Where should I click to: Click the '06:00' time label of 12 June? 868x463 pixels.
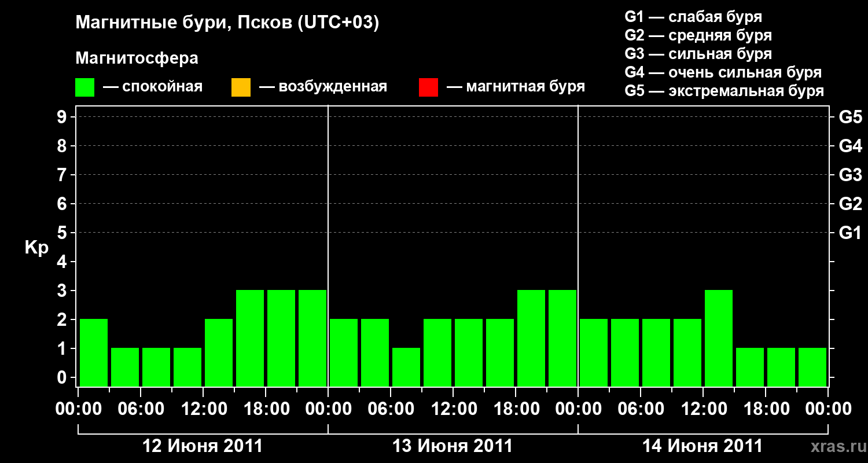[141, 409]
